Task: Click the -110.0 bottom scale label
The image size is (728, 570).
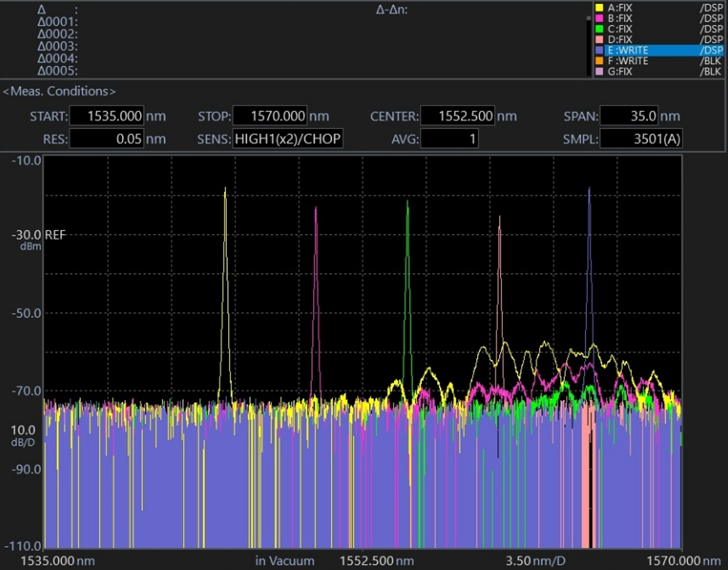Action: (x=23, y=546)
